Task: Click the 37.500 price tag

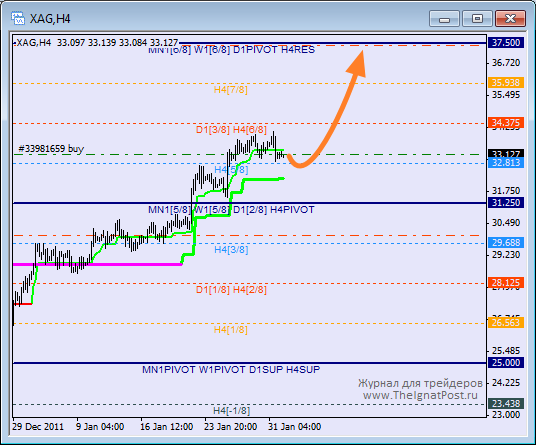Action: pyautogui.click(x=506, y=43)
